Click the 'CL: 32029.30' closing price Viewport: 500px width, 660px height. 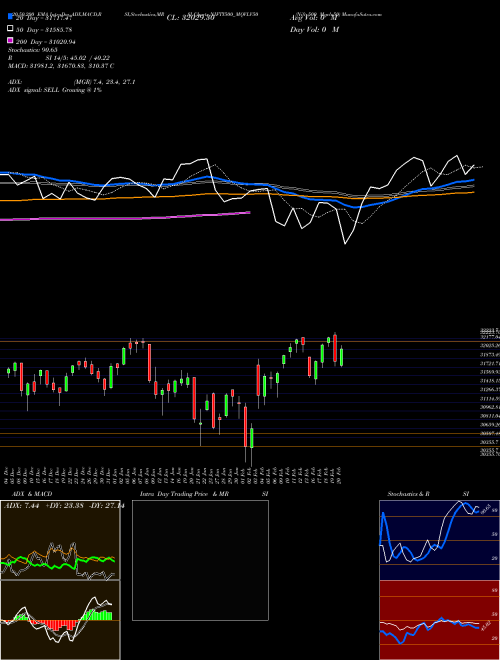(x=191, y=18)
